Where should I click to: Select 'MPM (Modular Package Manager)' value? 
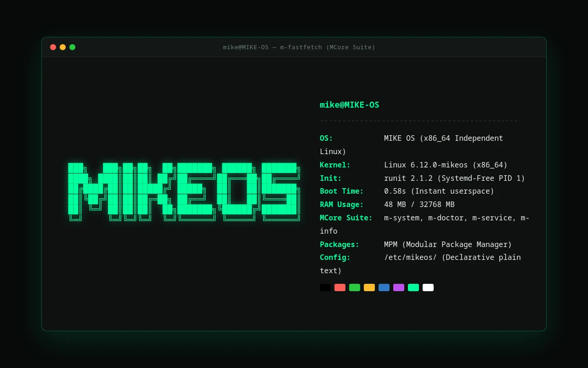[x=448, y=244]
